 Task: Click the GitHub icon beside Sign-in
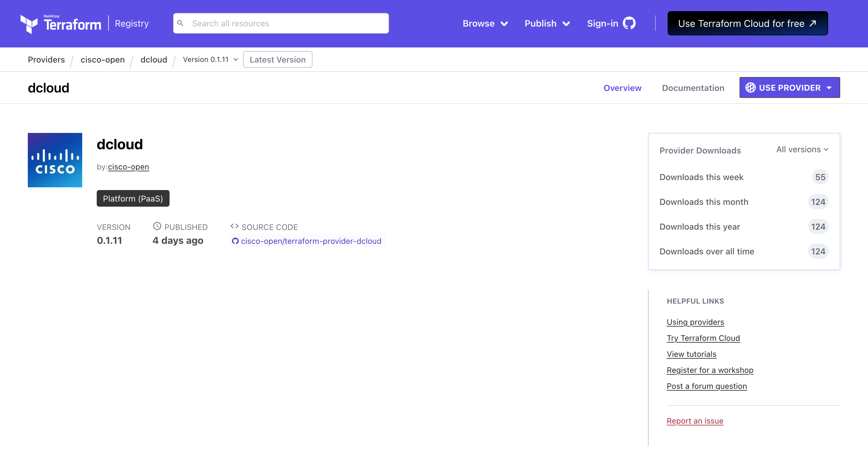[629, 23]
